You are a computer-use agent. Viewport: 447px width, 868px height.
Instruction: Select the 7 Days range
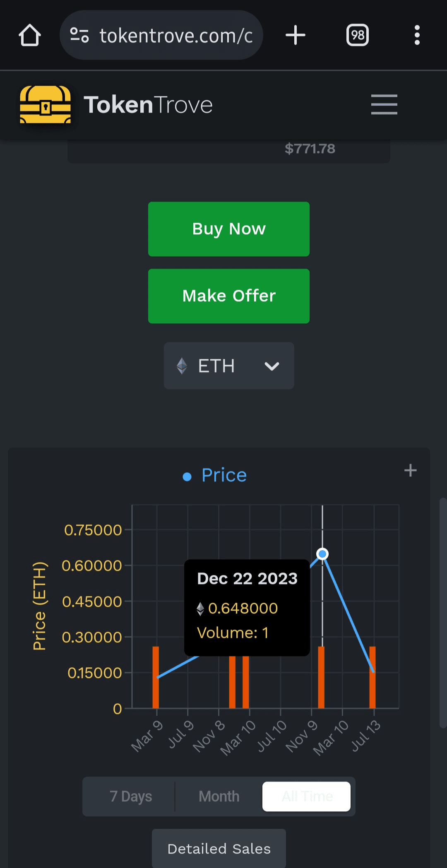pyautogui.click(x=131, y=796)
